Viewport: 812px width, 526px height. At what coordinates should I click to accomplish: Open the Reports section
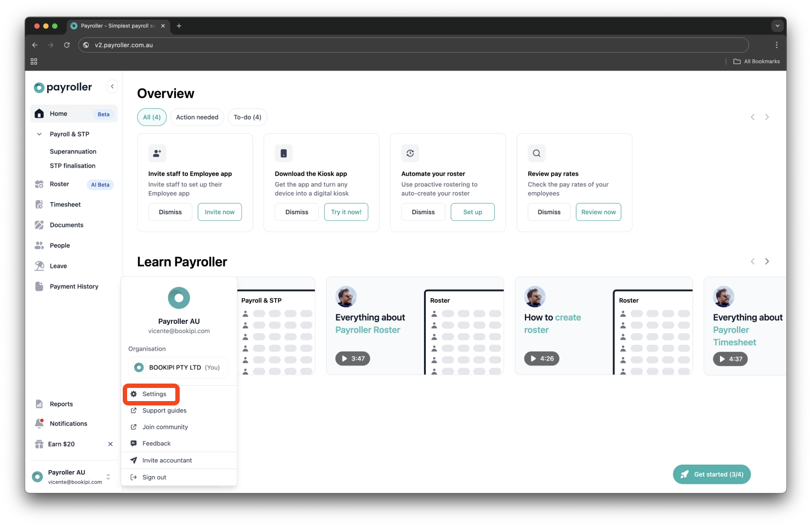[x=60, y=404]
